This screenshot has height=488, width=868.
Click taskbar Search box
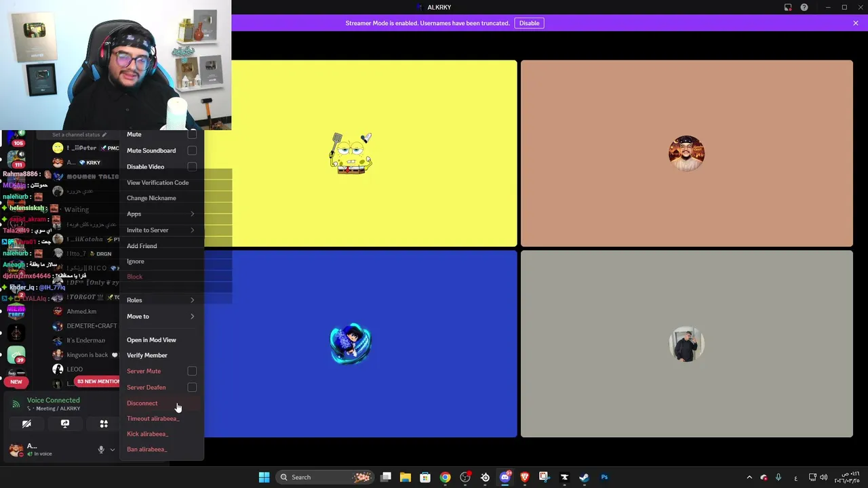325,477
